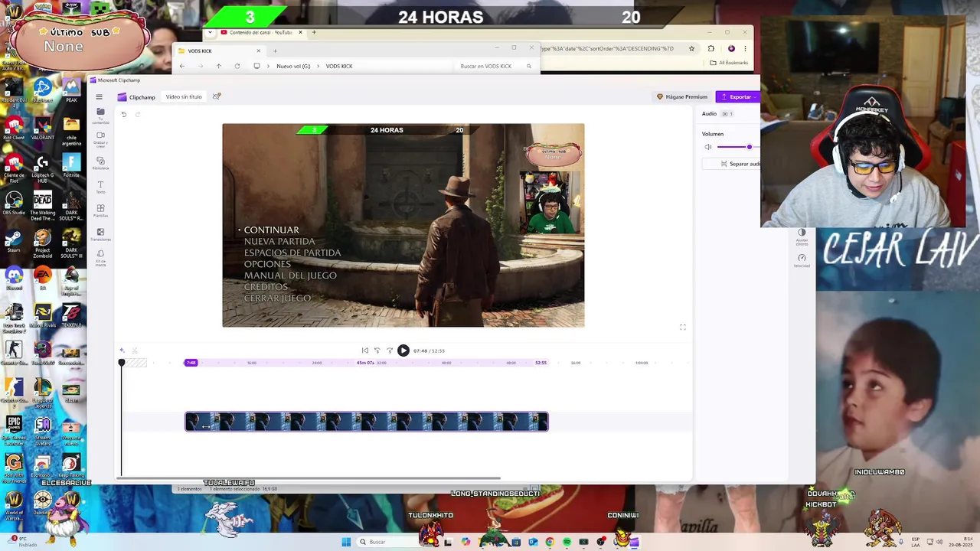
Task: Open All Bookmarks folder in Chrome
Action: tap(728, 63)
